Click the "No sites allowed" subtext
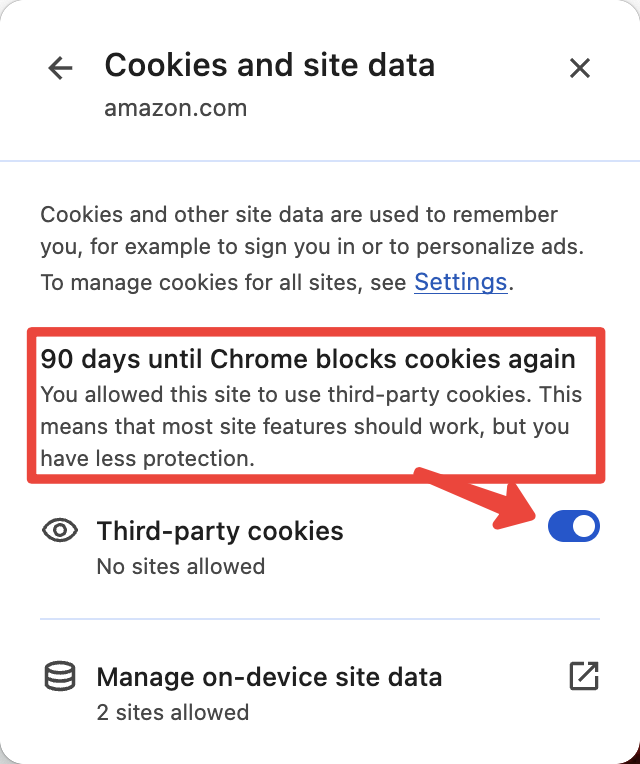The height and width of the screenshot is (764, 640). pos(181,567)
